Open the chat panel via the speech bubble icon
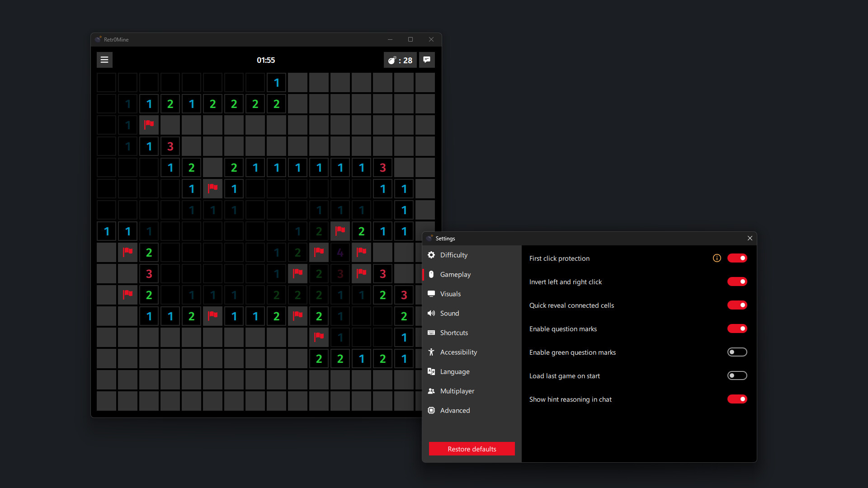This screenshot has height=488, width=868. [427, 60]
